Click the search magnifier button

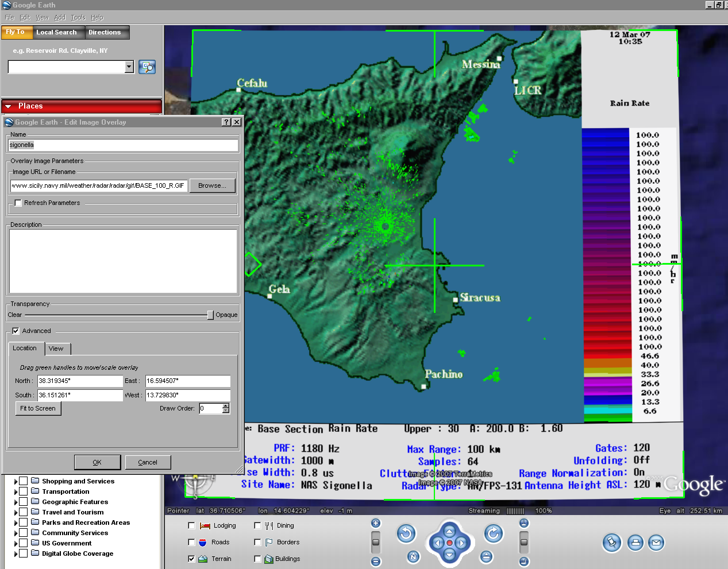click(147, 67)
